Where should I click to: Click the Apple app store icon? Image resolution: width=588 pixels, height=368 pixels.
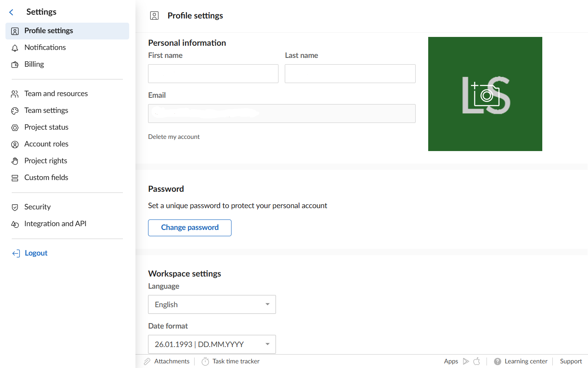coord(477,361)
